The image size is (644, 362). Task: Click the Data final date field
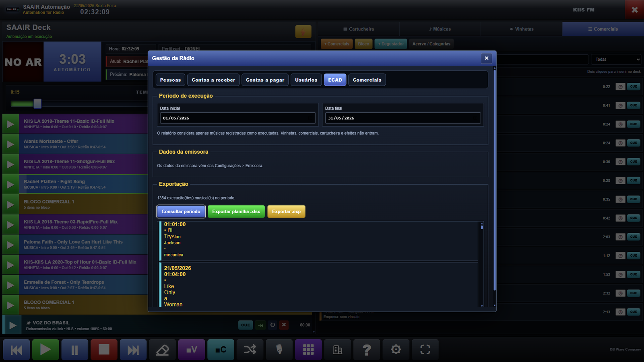click(x=403, y=118)
